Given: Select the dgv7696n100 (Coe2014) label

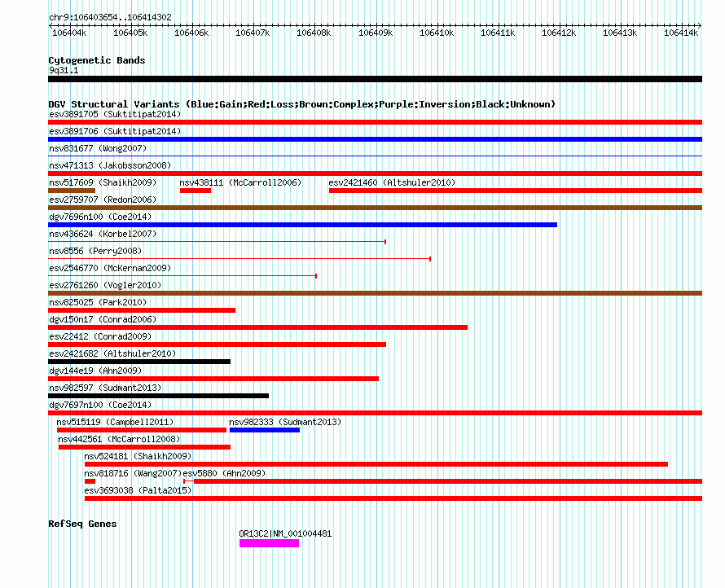Looking at the screenshot, I should click(x=100, y=217).
